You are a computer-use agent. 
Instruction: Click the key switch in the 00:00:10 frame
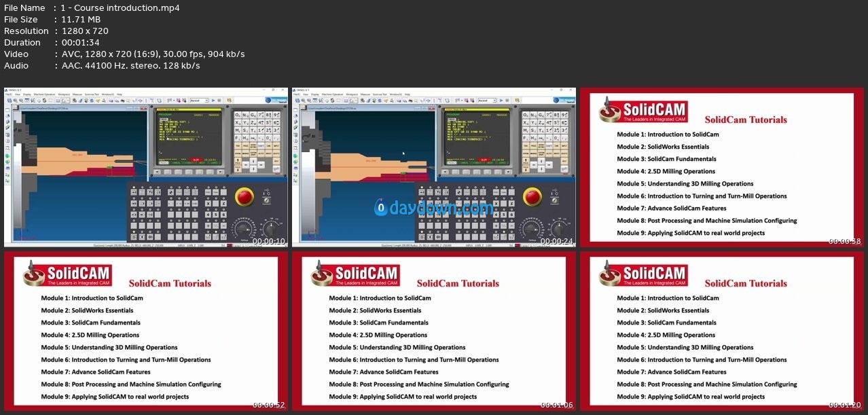[x=266, y=200]
